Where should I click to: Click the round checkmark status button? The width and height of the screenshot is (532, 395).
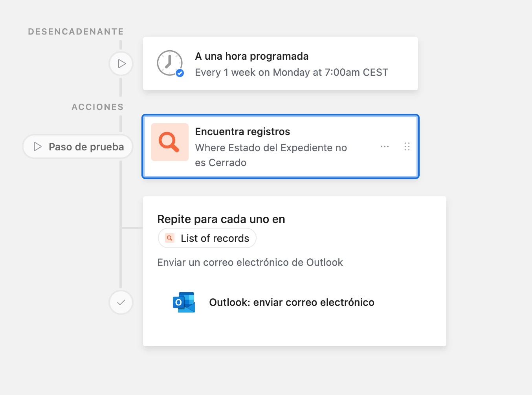click(x=121, y=302)
